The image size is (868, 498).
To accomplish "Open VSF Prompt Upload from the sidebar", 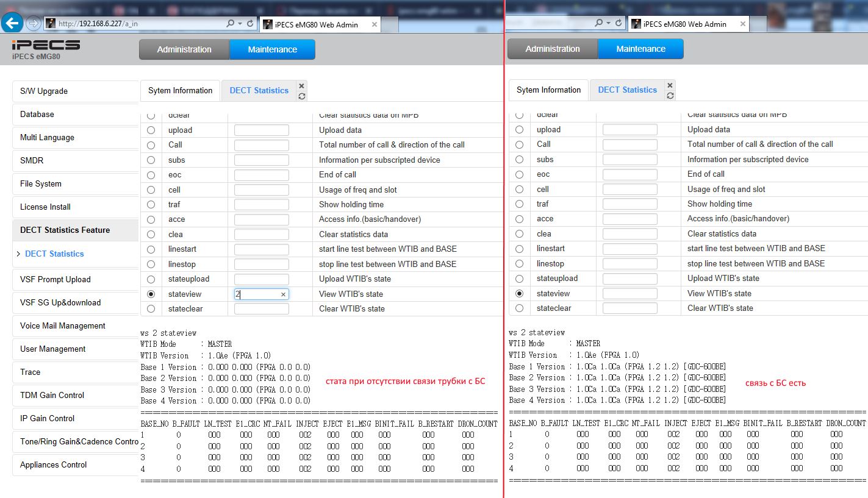I will pos(75,280).
